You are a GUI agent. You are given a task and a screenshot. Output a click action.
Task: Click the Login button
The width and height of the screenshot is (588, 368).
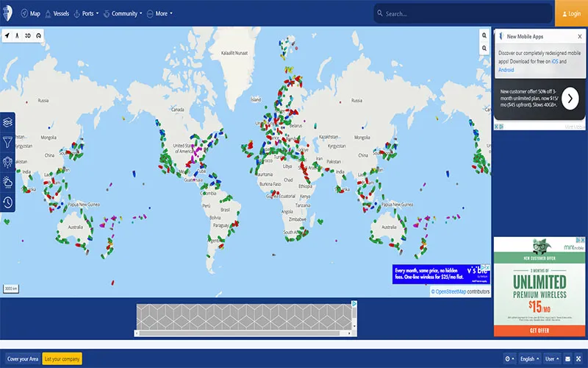[571, 13]
